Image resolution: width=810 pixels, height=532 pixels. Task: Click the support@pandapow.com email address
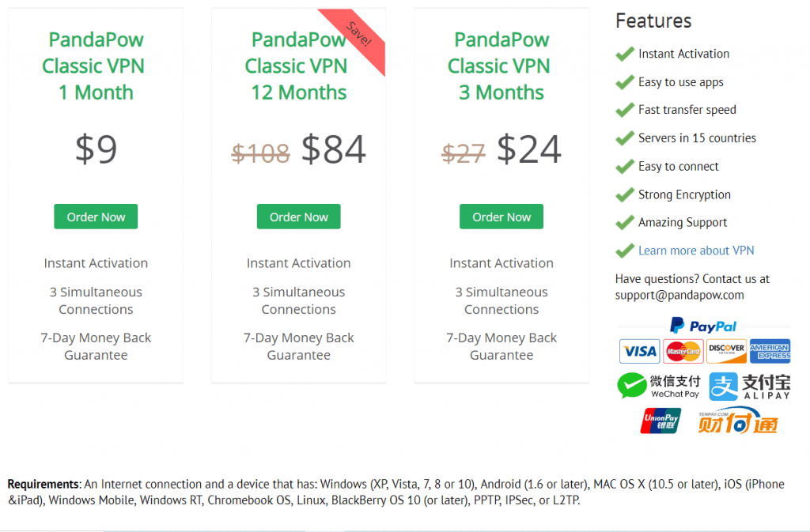point(679,295)
